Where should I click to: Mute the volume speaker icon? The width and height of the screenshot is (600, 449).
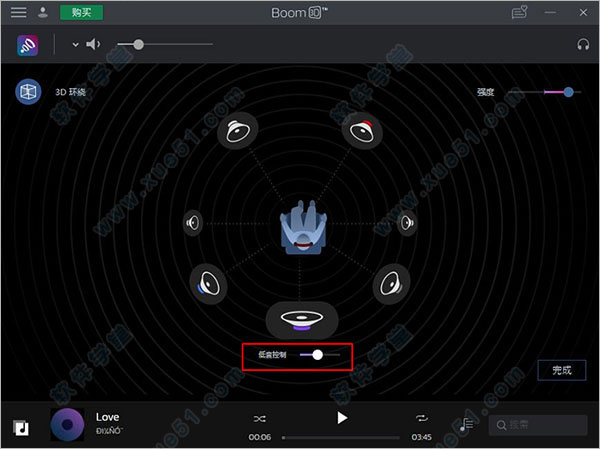pos(93,44)
